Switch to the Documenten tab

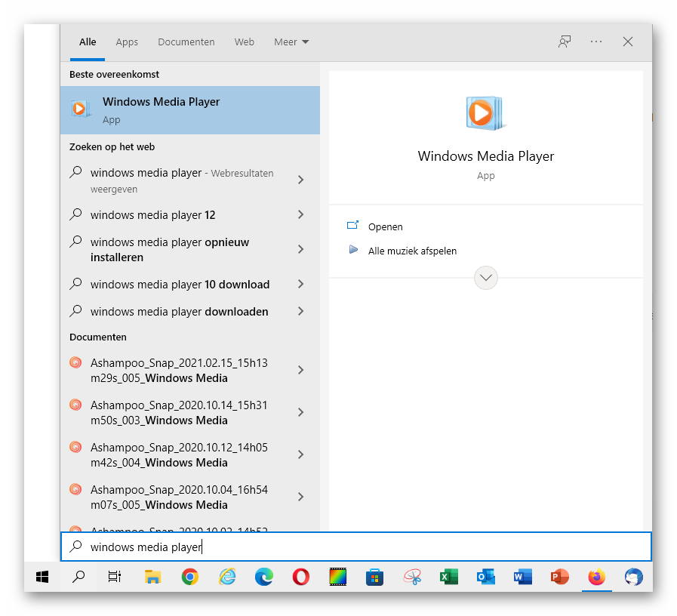click(186, 42)
